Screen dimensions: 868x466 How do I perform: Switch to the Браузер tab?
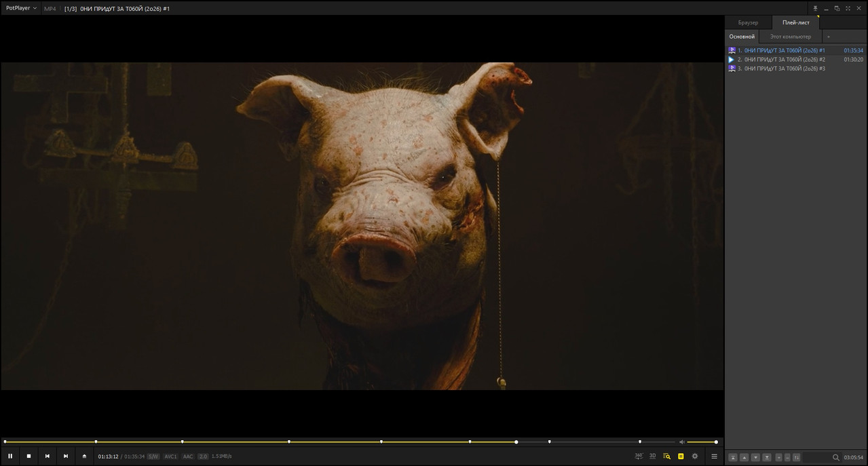point(748,22)
